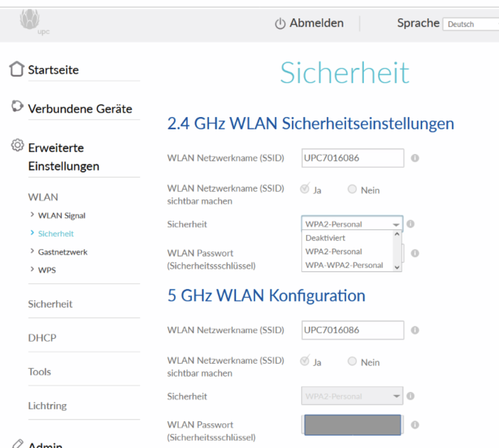Choose Deaktiviert in the security dropdown list
Image resolution: width=499 pixels, height=448 pixels.
tap(326, 238)
